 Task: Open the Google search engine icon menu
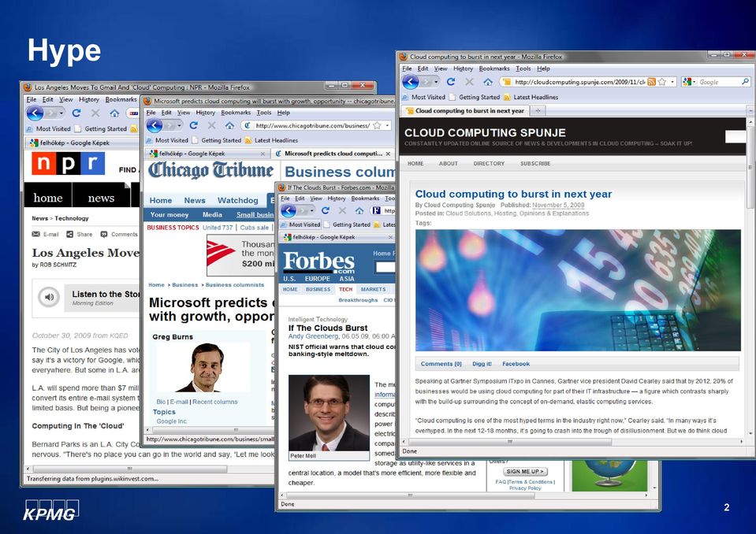[689, 82]
